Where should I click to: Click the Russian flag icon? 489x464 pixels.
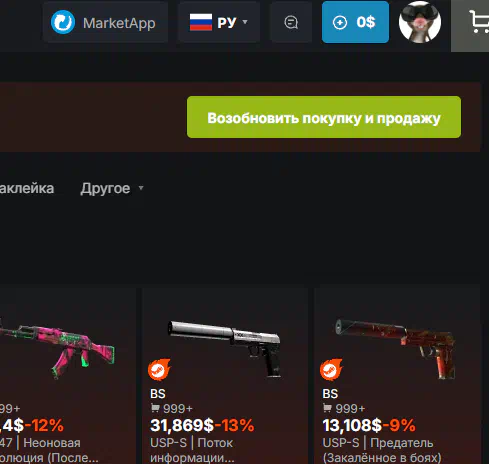coord(201,22)
